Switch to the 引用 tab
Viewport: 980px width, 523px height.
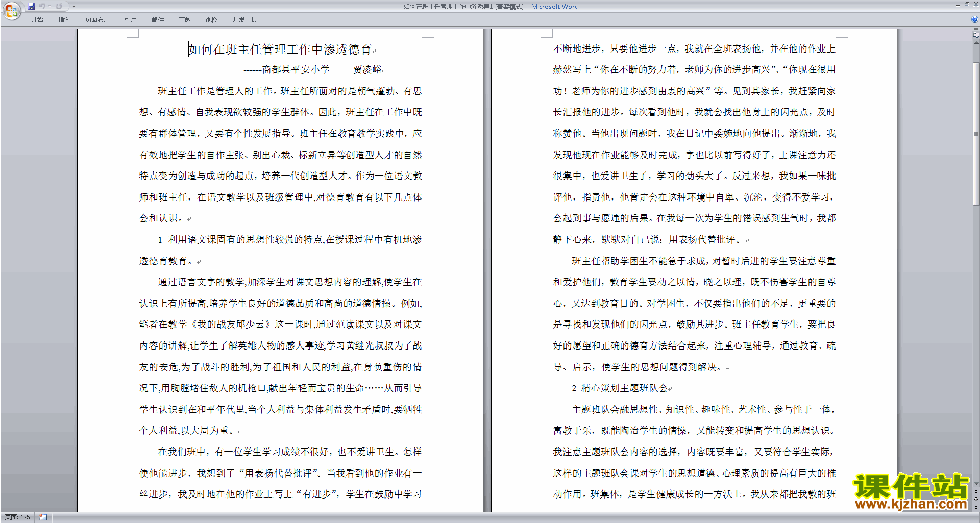[130, 20]
